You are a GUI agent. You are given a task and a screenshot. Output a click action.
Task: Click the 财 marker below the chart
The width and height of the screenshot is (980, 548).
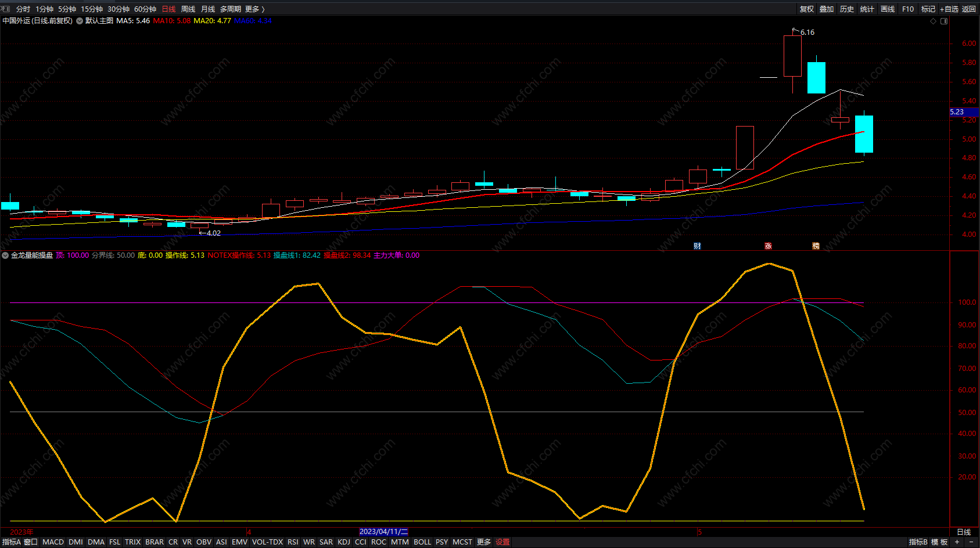[x=697, y=246]
